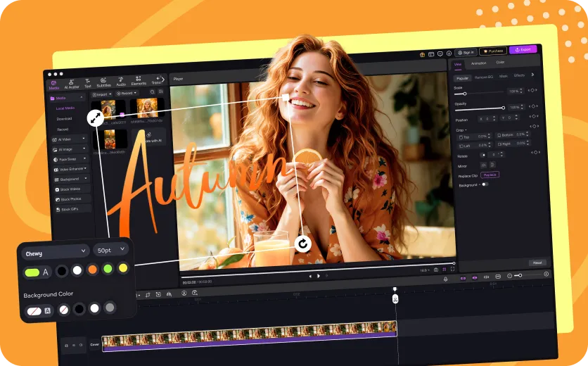Click the Scale keyframe diamond

[x=532, y=91]
